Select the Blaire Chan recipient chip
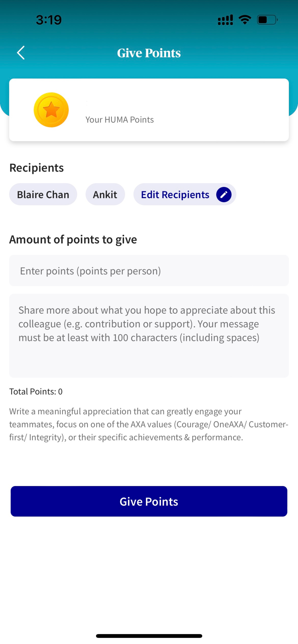 pos(43,195)
